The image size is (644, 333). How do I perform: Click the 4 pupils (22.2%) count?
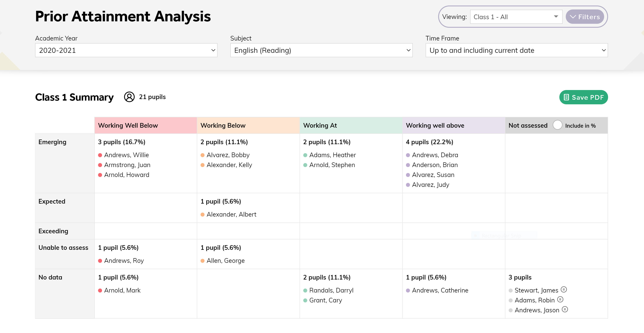[429, 142]
